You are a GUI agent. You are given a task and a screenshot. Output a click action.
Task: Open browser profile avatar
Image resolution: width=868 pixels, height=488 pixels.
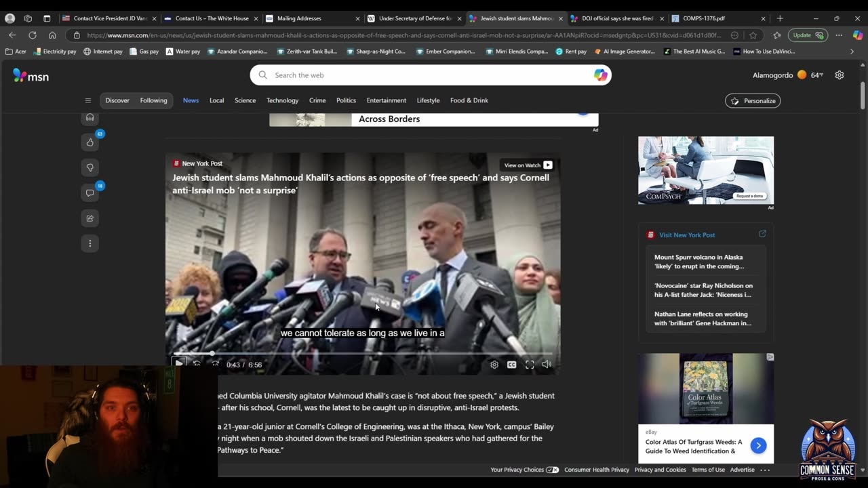[x=9, y=18]
